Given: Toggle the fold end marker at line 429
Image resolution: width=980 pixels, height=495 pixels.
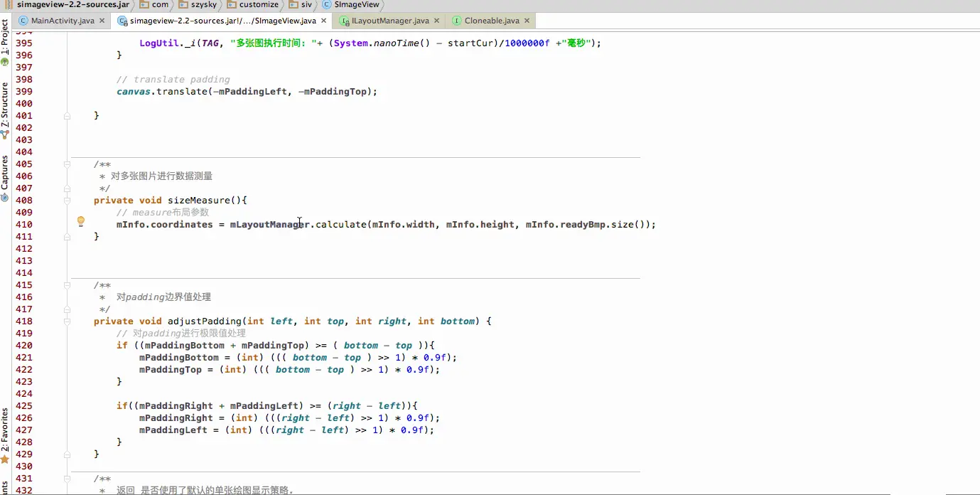Looking at the screenshot, I should coord(68,454).
